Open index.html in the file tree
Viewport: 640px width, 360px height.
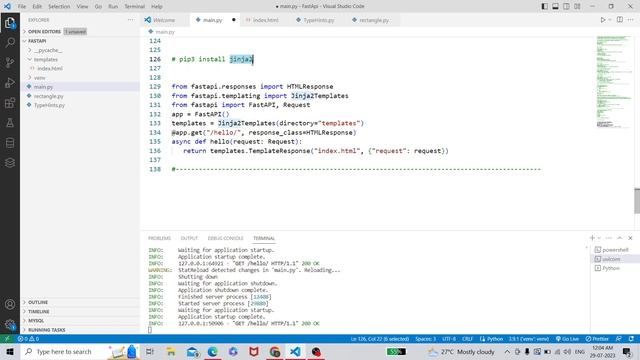point(50,69)
